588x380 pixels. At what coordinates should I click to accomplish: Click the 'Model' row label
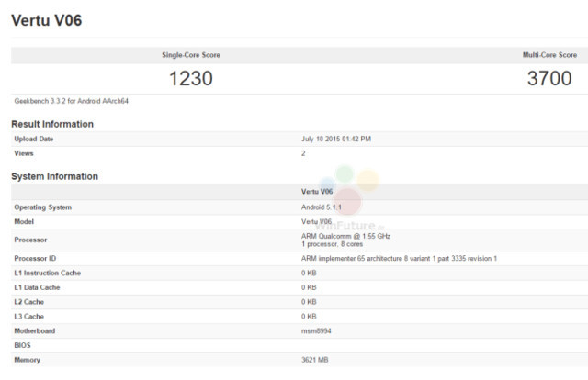coord(24,222)
